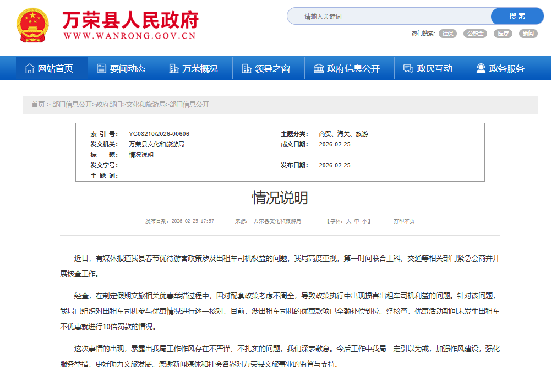The image size is (551, 392).
Task: Open the 政民互动 menu item
Action: [x=430, y=68]
